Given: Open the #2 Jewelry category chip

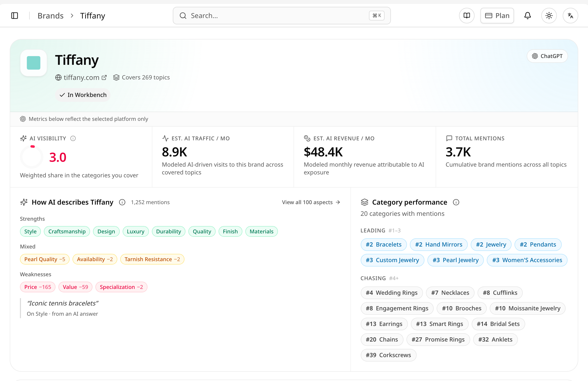Looking at the screenshot, I should pos(491,245).
